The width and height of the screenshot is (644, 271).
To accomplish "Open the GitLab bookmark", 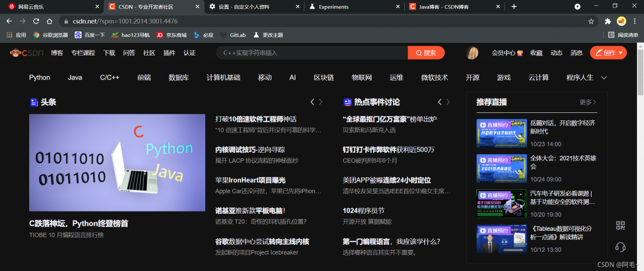I will coord(233,35).
